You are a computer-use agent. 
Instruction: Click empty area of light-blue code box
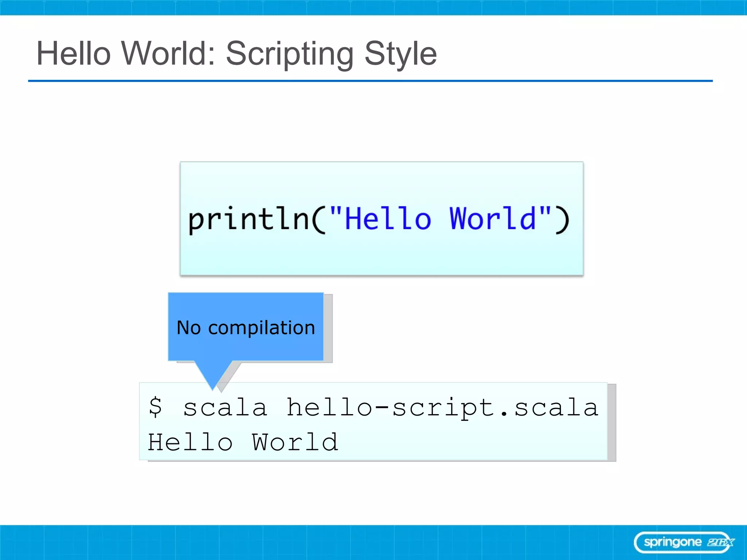coord(381,255)
